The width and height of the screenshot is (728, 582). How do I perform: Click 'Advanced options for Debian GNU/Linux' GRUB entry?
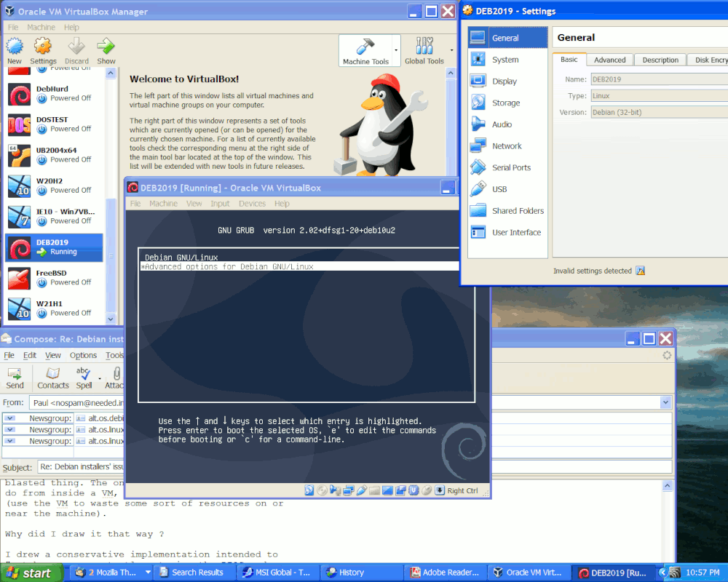[x=299, y=266]
